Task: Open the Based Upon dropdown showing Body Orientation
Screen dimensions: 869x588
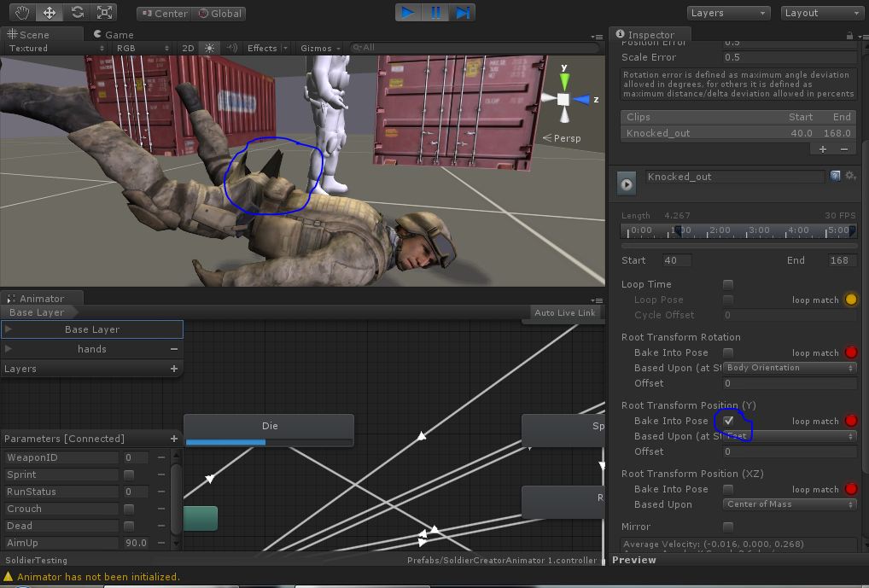Action: pos(789,367)
